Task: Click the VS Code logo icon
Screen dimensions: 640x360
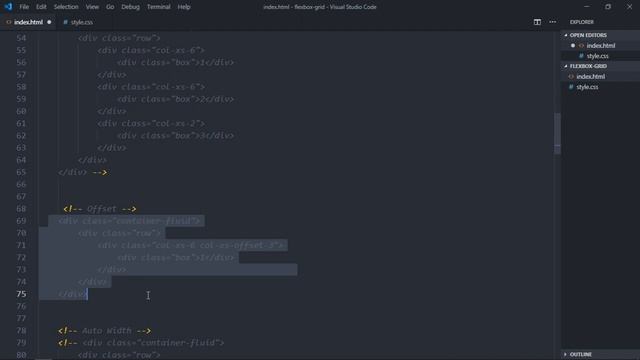Action: click(x=8, y=7)
